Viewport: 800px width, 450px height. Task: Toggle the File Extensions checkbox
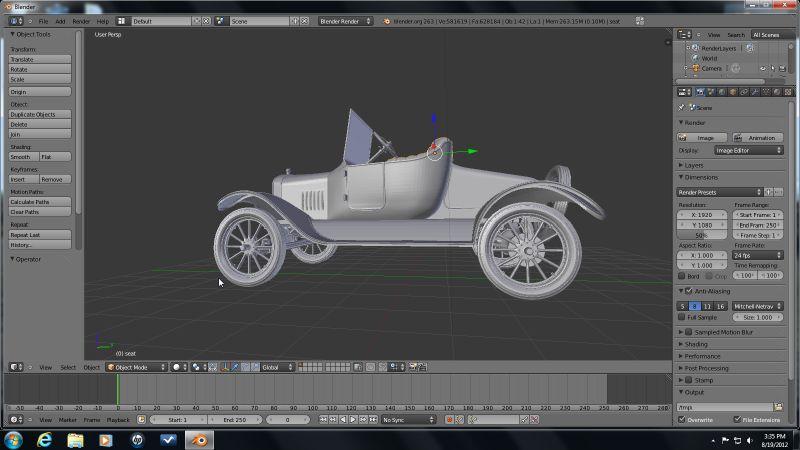pos(737,419)
